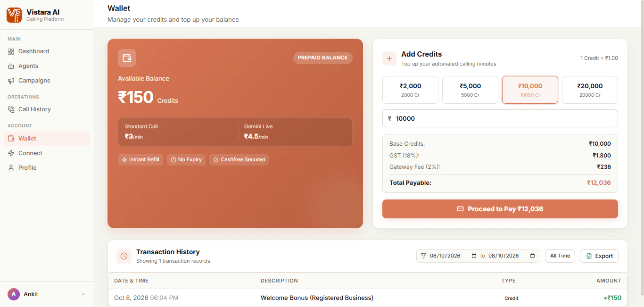Click the Type column header
The height and width of the screenshot is (307, 644).
tap(508, 281)
